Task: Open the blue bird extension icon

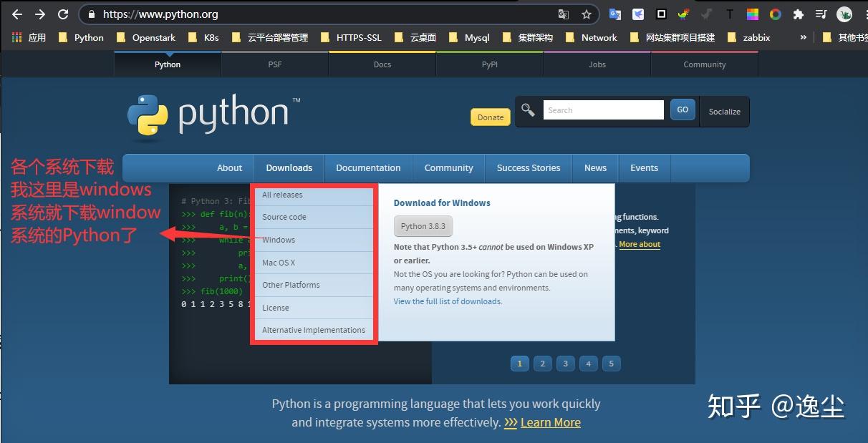Action: [637, 14]
